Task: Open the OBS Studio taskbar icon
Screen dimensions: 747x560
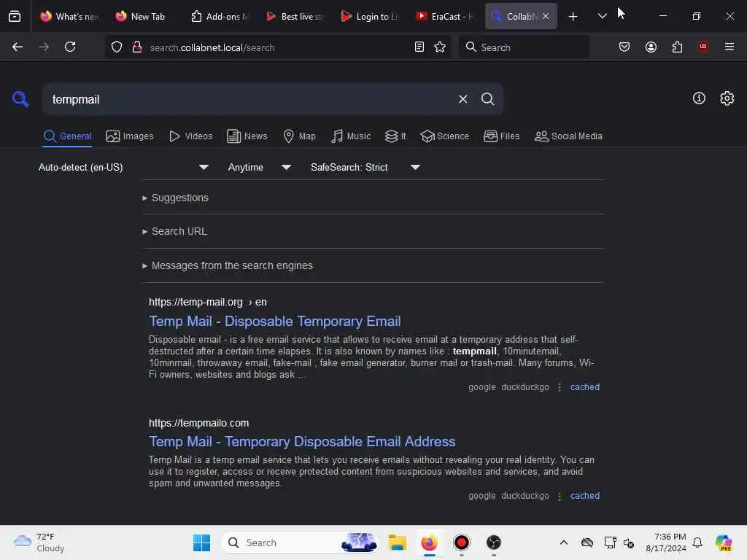Action: [494, 542]
